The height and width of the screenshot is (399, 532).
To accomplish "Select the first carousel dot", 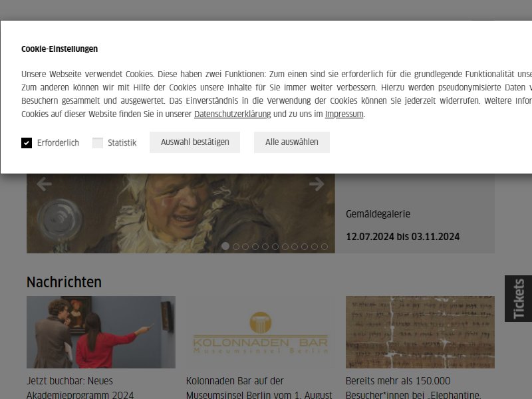I will [225, 247].
